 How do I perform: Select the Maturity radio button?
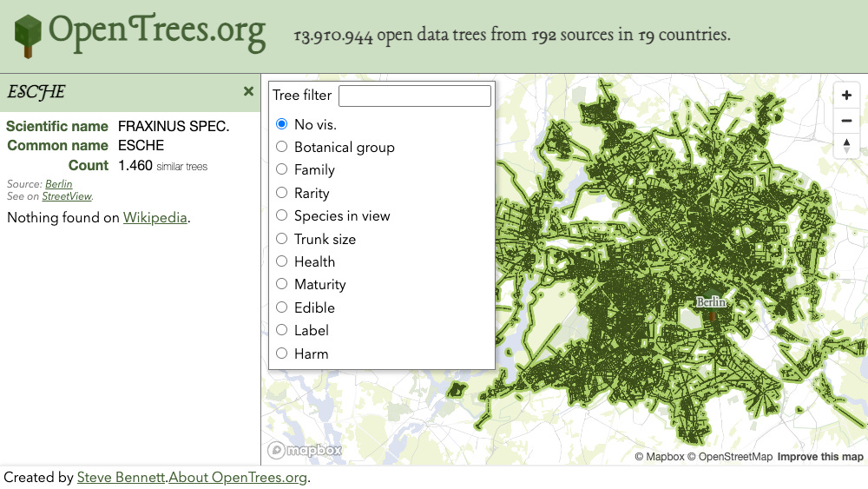(x=282, y=284)
